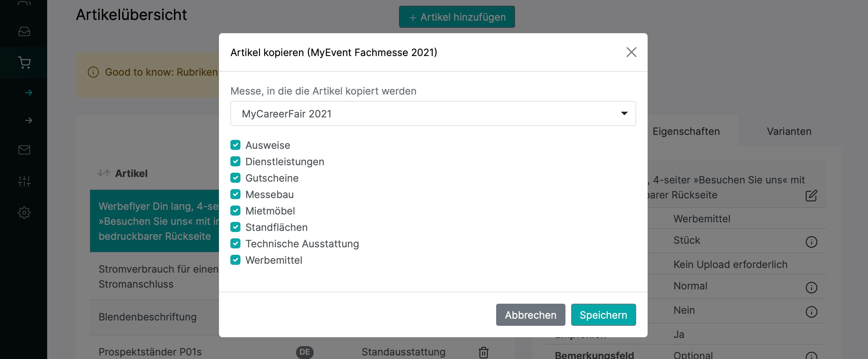Uncheck the Mietmöbel checkbox
Image resolution: width=868 pixels, height=359 pixels.
click(235, 211)
